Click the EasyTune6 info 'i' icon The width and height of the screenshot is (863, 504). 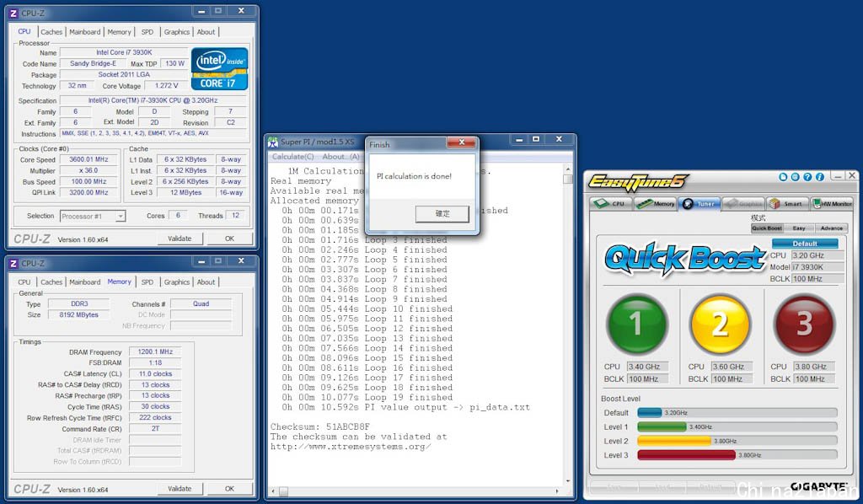click(x=819, y=177)
